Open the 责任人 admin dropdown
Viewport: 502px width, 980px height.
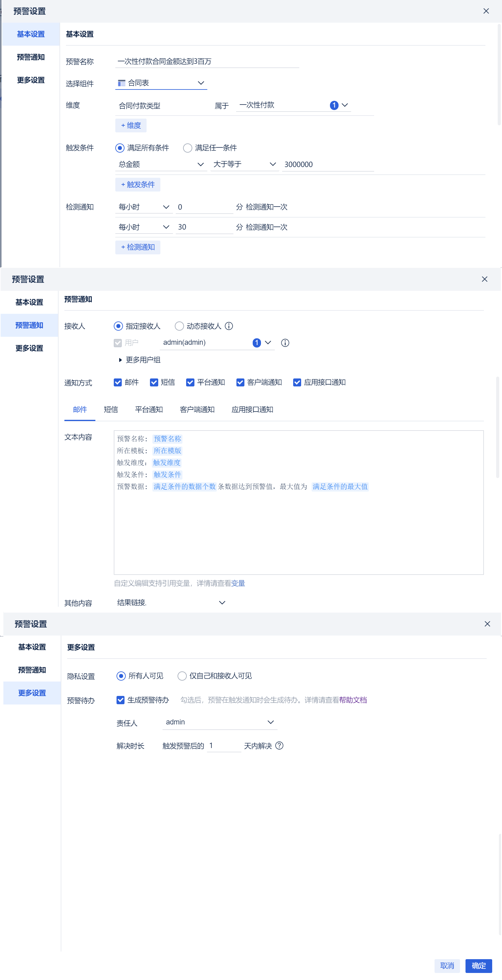220,722
